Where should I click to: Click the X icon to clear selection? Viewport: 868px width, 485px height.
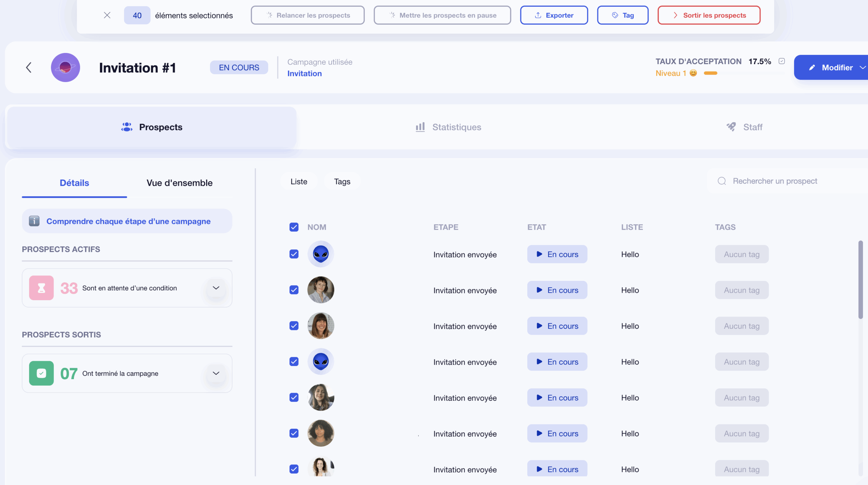pos(107,15)
